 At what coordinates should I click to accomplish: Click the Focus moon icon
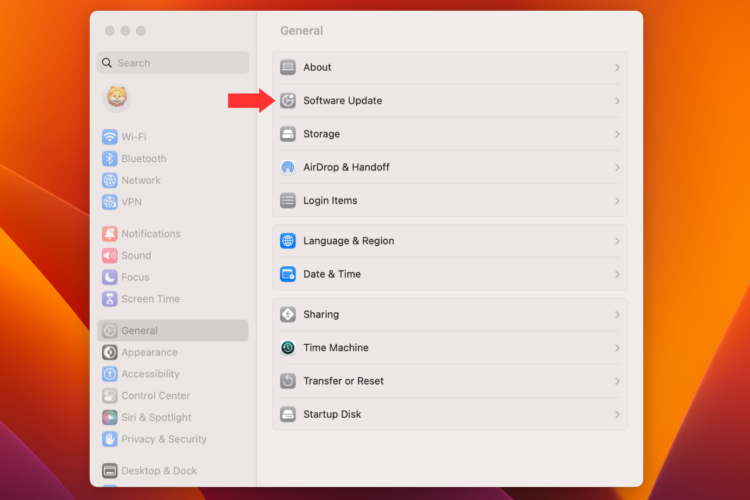(110, 277)
